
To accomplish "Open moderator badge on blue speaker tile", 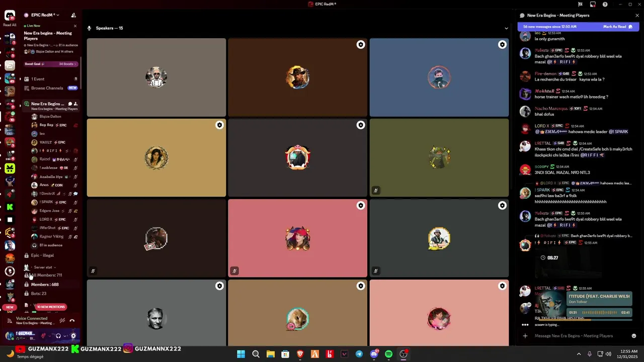I will coord(502,45).
